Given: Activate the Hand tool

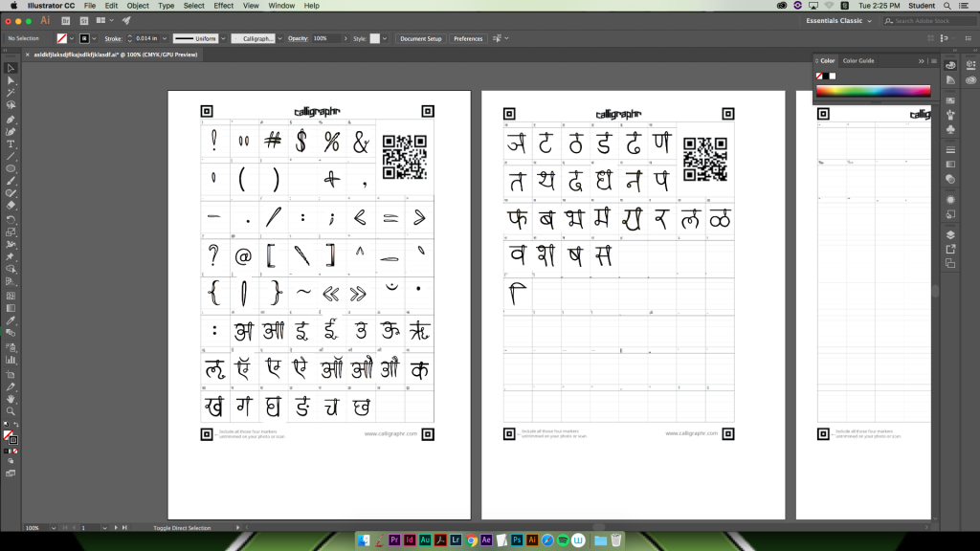Looking at the screenshot, I should [x=11, y=399].
